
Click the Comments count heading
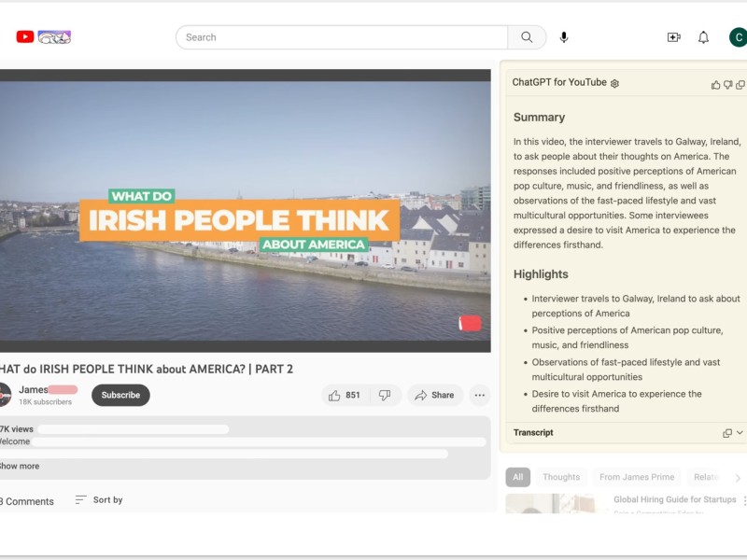(x=27, y=501)
